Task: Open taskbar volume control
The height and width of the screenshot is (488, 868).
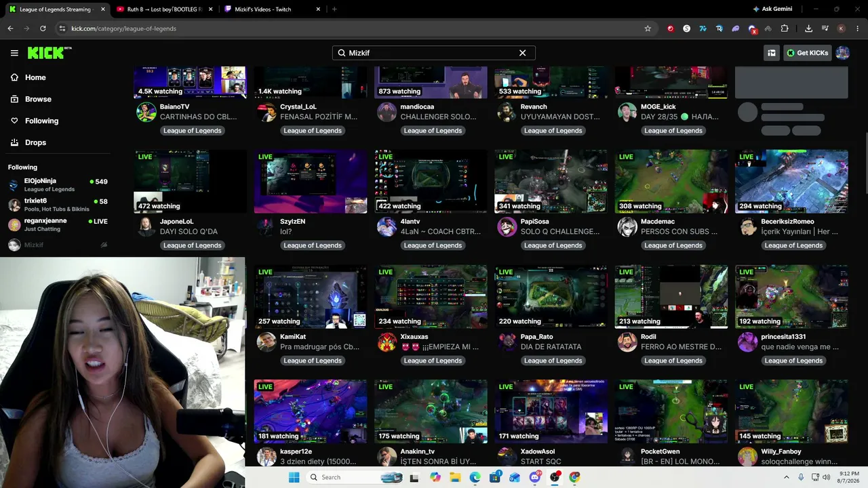Action: pos(826,477)
